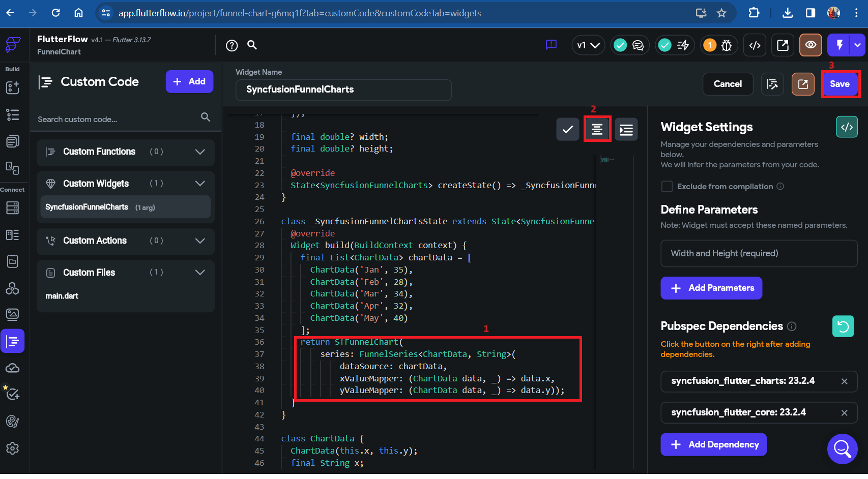868x479 pixels.
Task: Click the compile code icon next to Cancel
Action: 772,84
